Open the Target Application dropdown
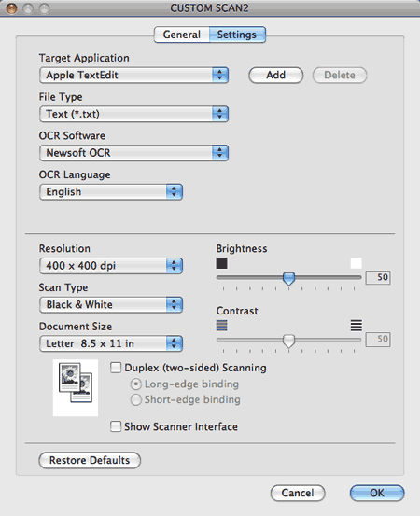The width and height of the screenshot is (420, 516). (x=133, y=75)
